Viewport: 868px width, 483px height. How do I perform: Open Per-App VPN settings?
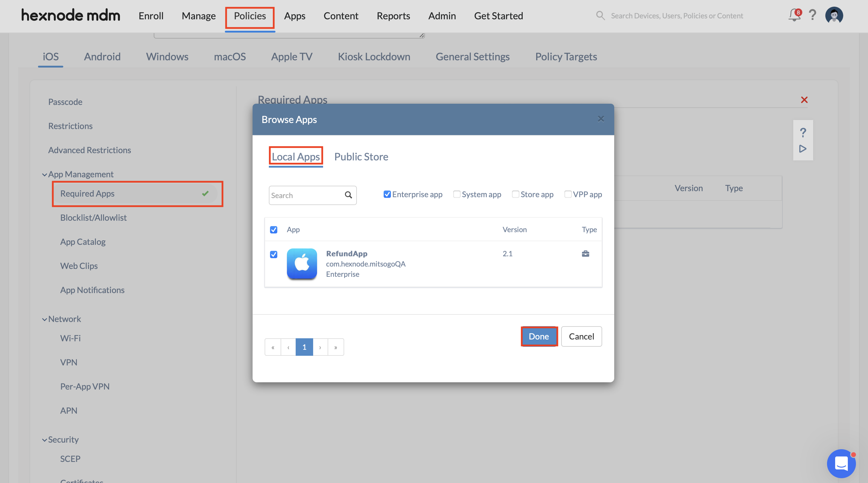tap(85, 386)
